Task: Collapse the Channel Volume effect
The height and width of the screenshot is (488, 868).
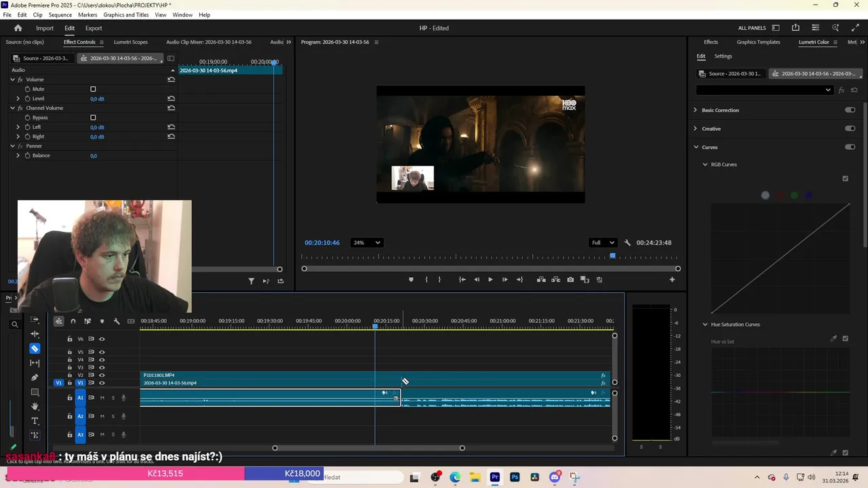Action: 12,108
